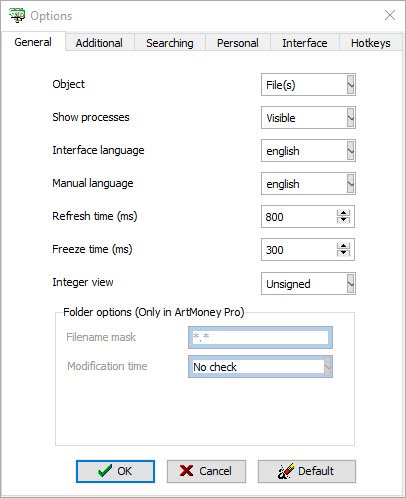Image resolution: width=406 pixels, height=498 pixels.
Task: Click the Filename mask text field
Action: click(260, 337)
